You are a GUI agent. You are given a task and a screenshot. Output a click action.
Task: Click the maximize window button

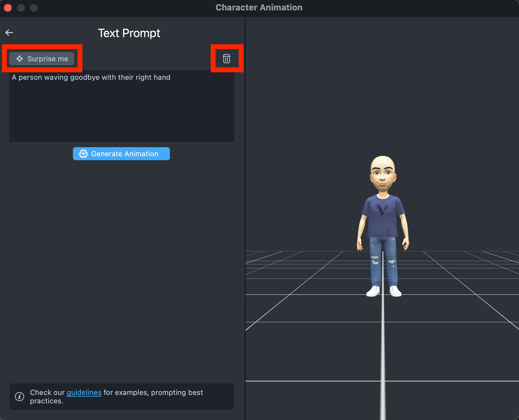coord(34,7)
